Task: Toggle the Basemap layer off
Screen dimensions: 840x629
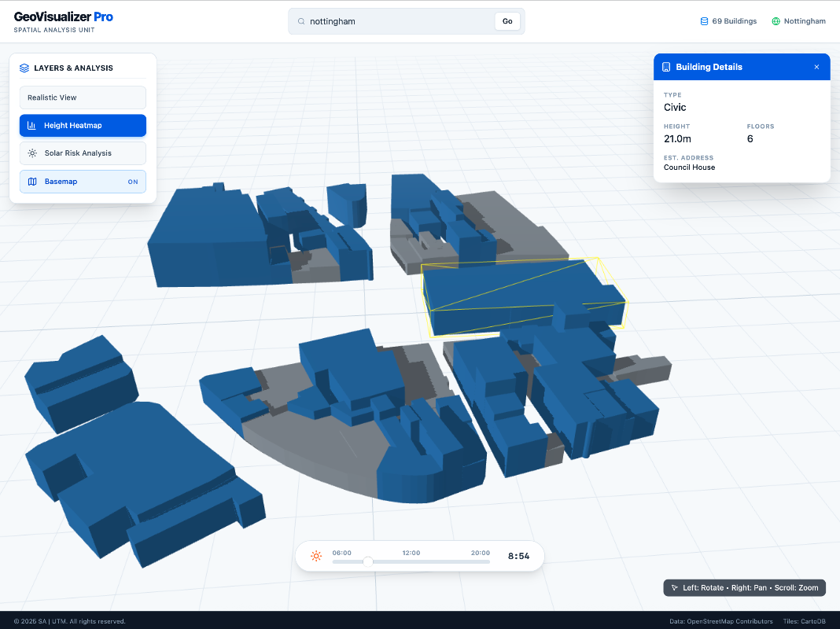Action: (83, 182)
